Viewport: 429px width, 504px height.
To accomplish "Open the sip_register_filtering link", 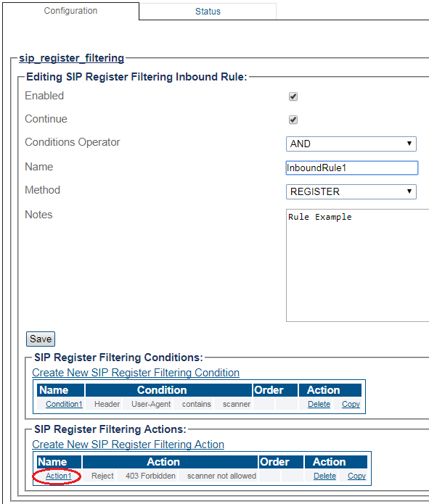I will [71, 58].
